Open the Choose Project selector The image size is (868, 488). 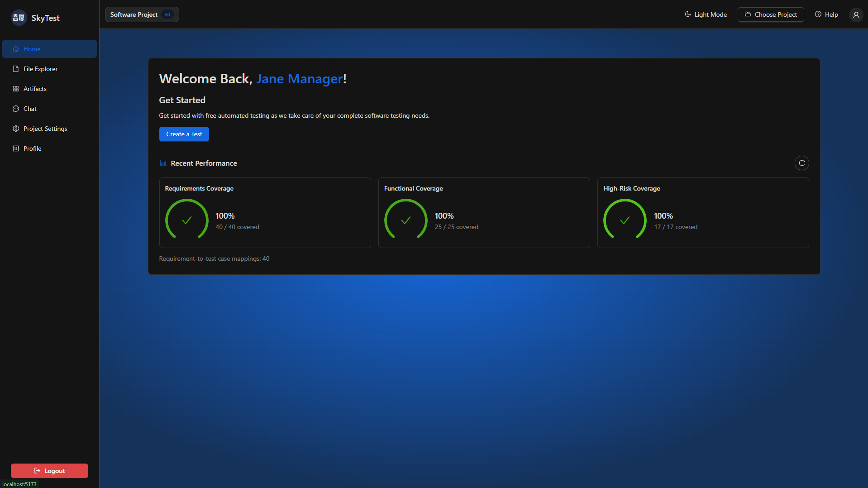coord(770,14)
